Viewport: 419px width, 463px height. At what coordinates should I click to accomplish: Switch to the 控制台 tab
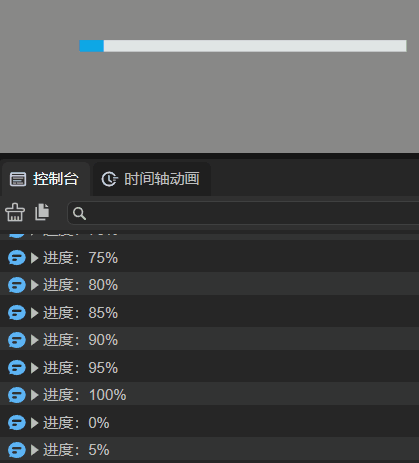(x=45, y=179)
